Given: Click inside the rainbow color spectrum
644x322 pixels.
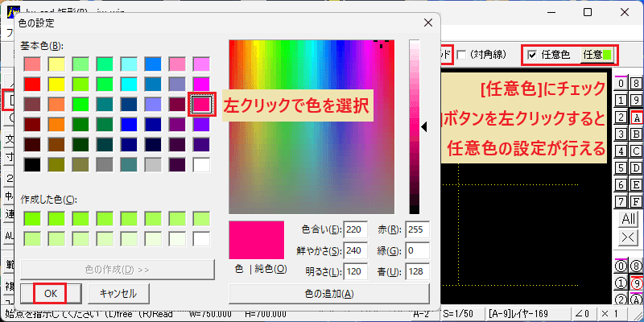Looking at the screenshot, I should (312, 126).
